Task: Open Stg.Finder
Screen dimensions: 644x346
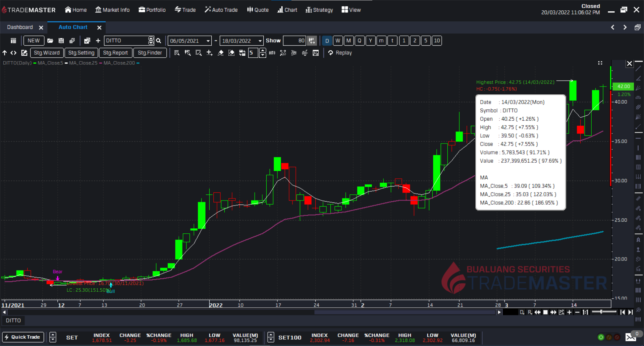Action: click(150, 53)
